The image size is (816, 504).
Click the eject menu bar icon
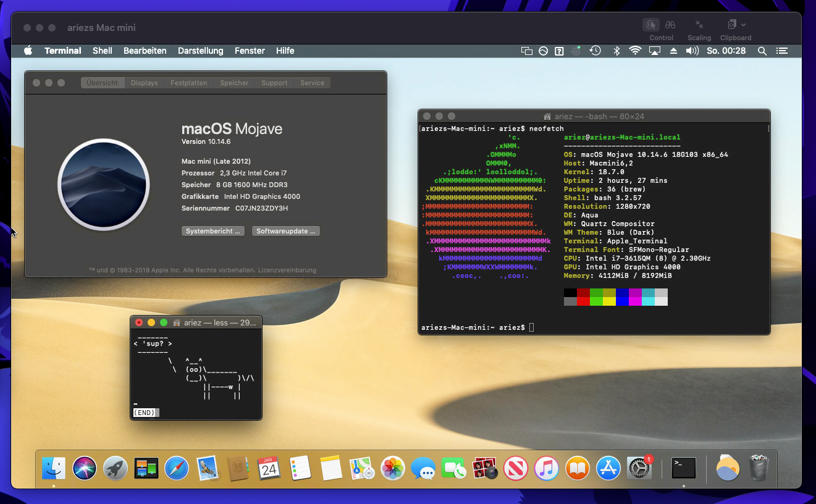point(674,51)
